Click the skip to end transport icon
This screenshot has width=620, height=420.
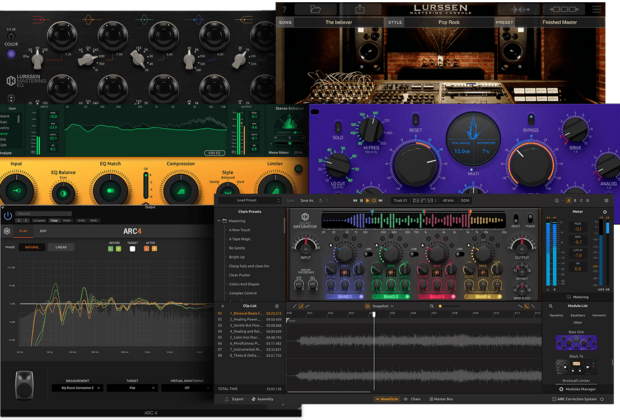(380, 201)
